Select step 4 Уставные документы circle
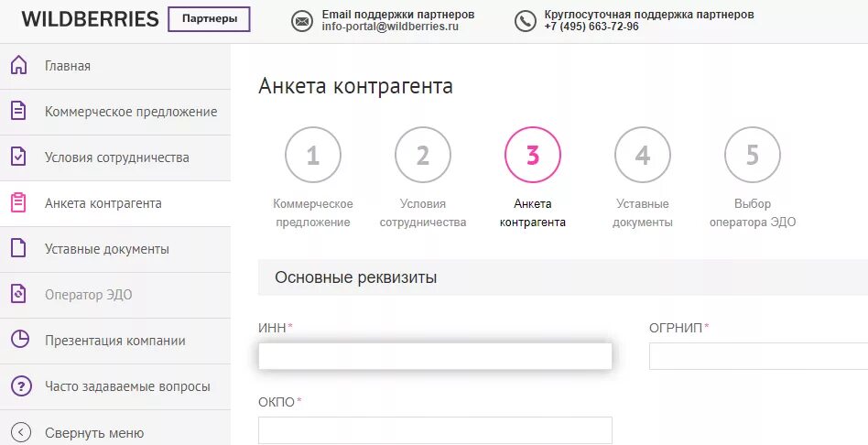This screenshot has height=445, width=868. coord(643,155)
